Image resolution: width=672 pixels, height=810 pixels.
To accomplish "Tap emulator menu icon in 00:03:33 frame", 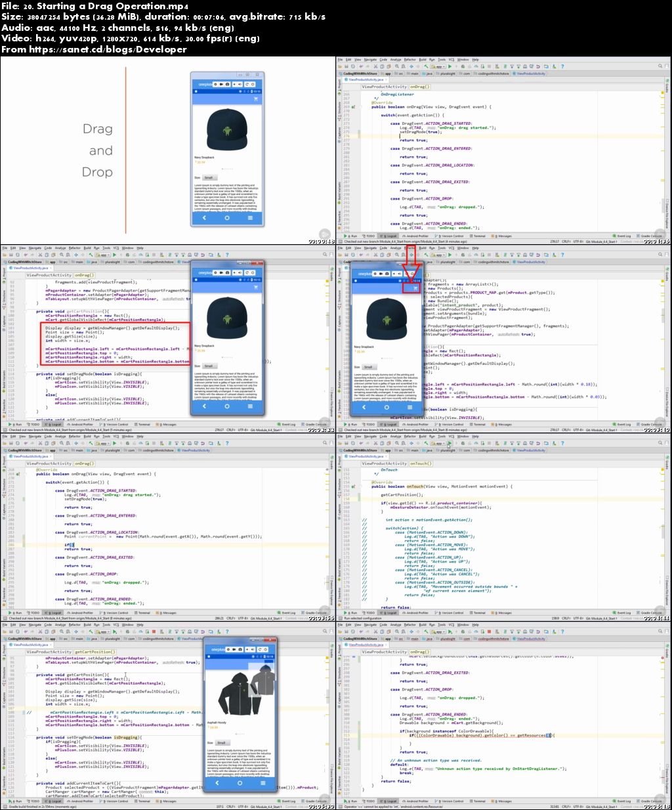I will (250, 406).
